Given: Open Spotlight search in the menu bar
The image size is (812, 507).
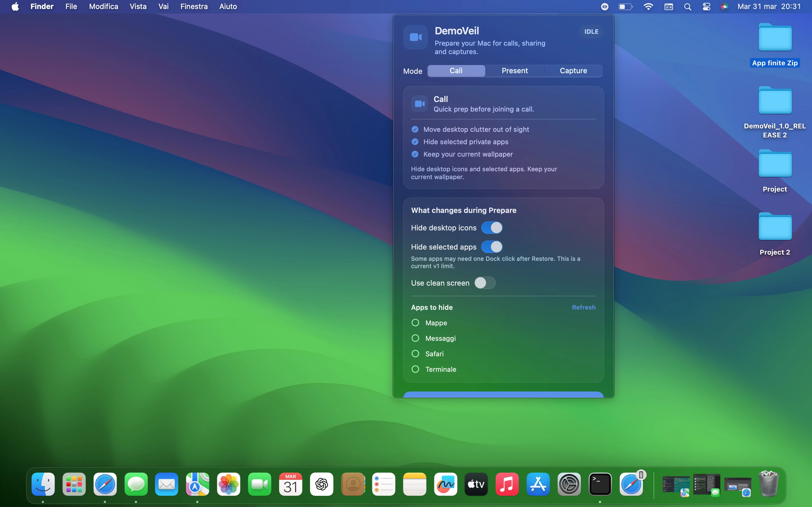Looking at the screenshot, I should (x=687, y=7).
